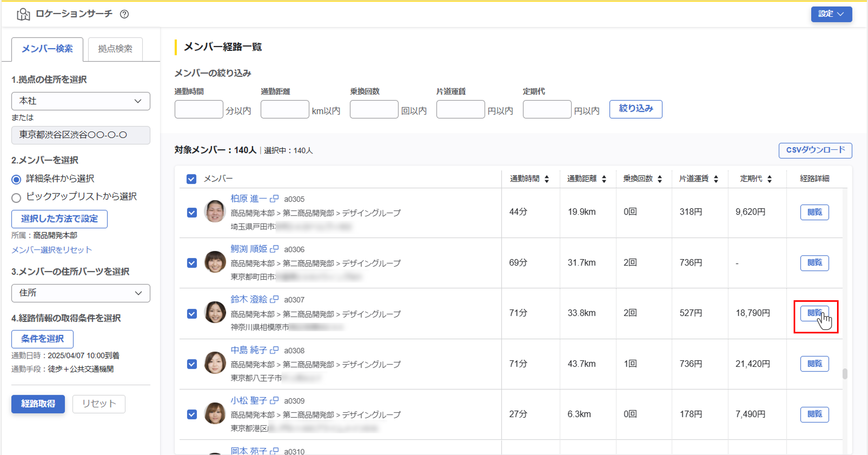Open the 本社 location dropdown
868x455 pixels.
coord(80,101)
